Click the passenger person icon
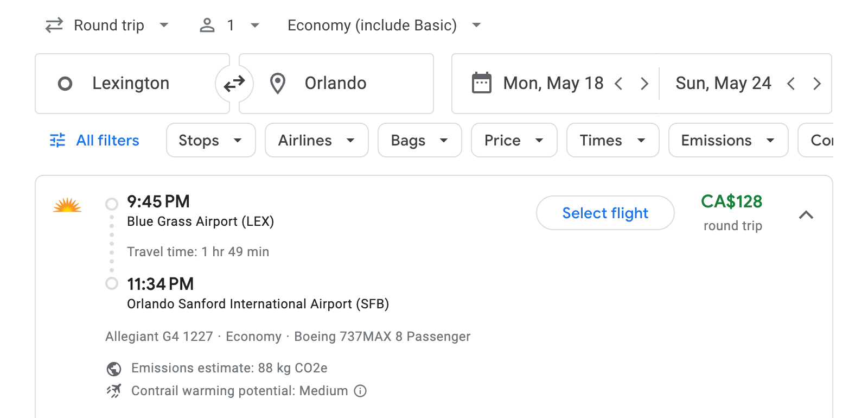868x418 pixels. pos(207,24)
